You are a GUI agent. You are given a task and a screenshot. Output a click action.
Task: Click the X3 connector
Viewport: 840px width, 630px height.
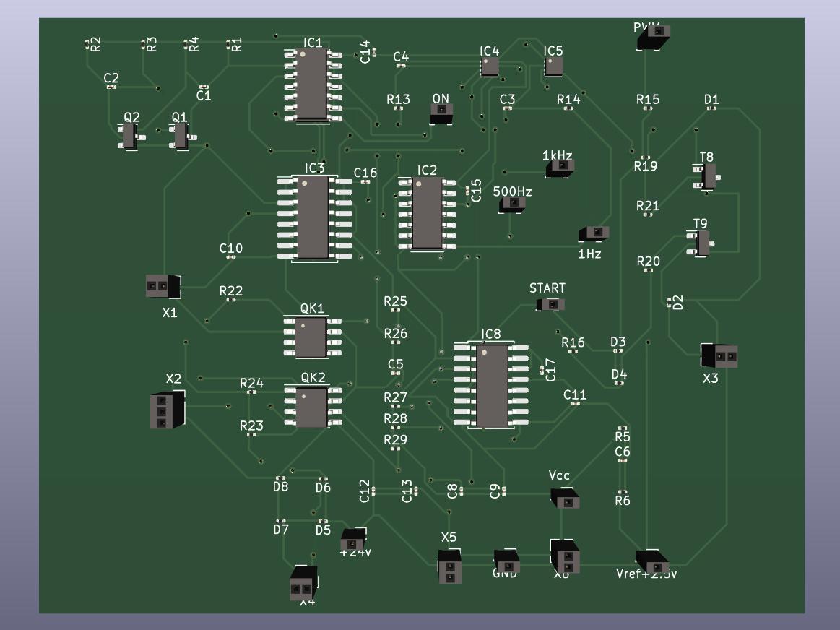pyautogui.click(x=719, y=356)
